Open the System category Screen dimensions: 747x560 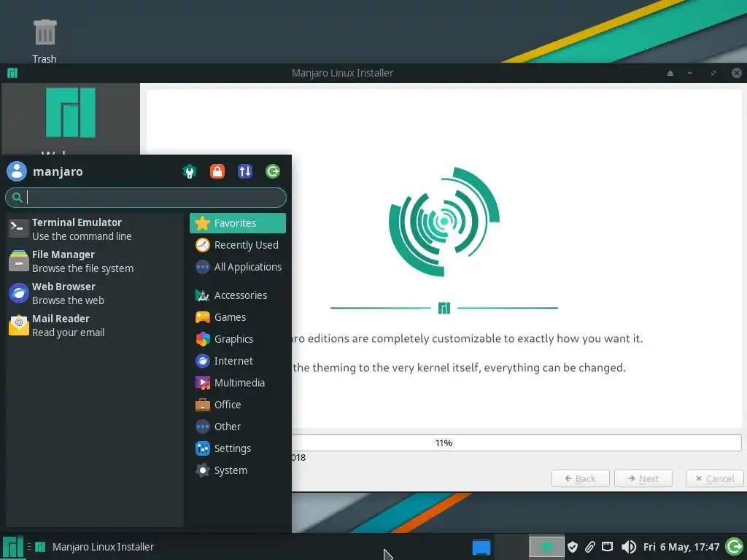pyautogui.click(x=238, y=470)
